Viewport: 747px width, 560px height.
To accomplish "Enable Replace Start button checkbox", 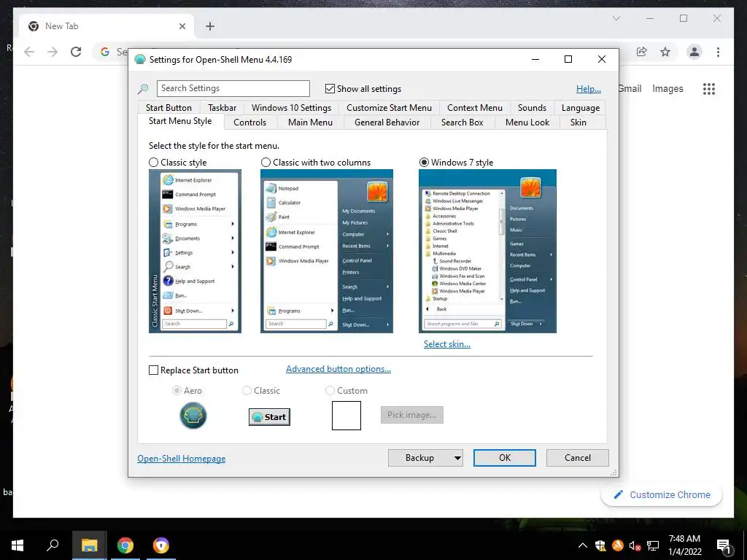I will pyautogui.click(x=153, y=370).
